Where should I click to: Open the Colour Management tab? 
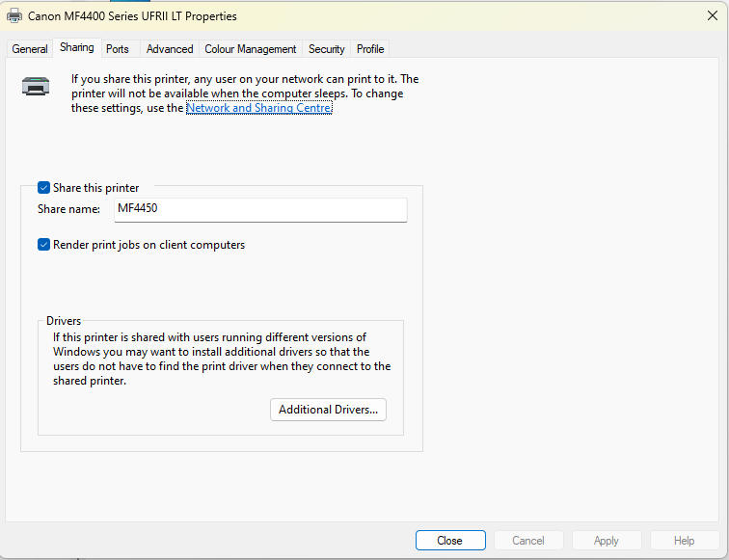(250, 49)
